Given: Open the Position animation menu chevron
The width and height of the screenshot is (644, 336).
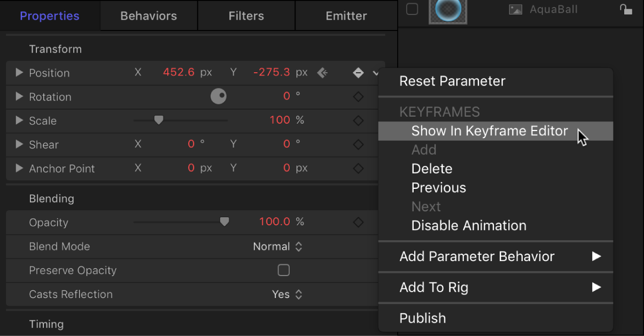Looking at the screenshot, I should click(x=376, y=73).
